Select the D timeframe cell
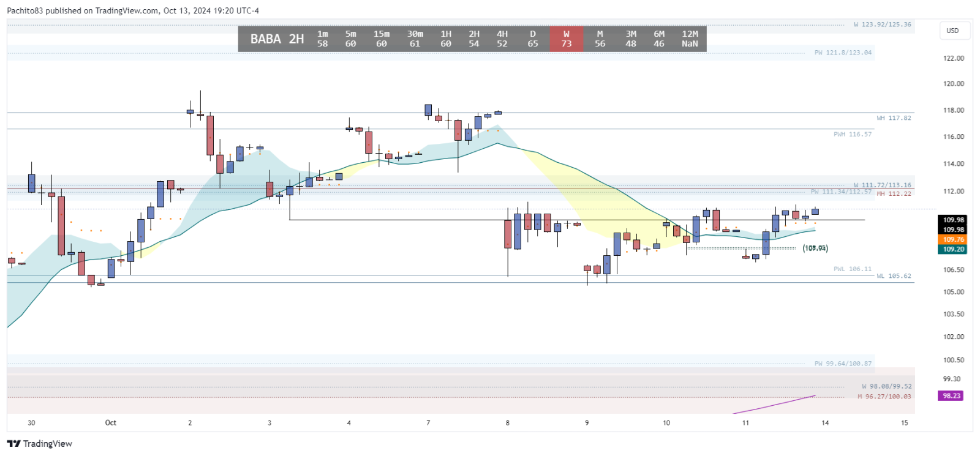The width and height of the screenshot is (980, 456). point(533,39)
